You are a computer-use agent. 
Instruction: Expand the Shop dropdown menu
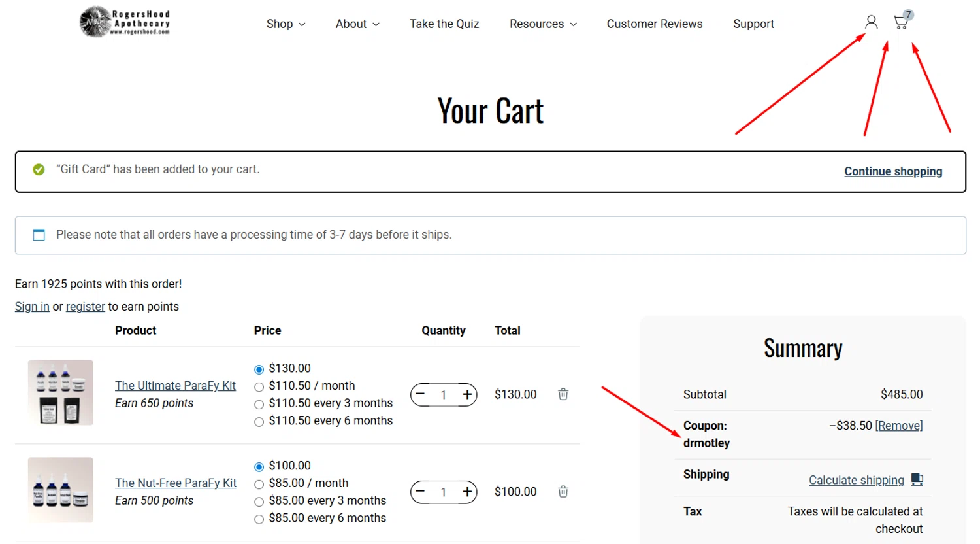click(x=286, y=24)
